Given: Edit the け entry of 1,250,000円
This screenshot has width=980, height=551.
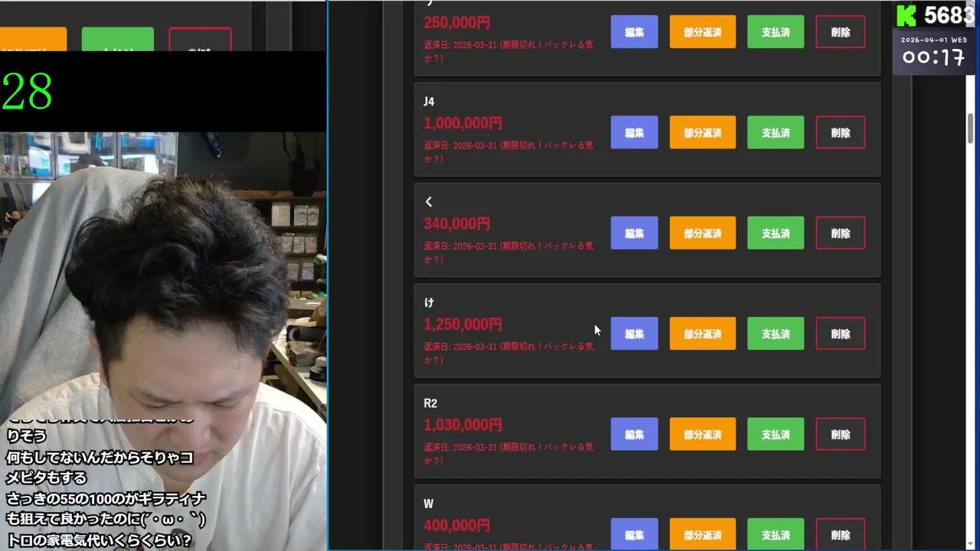Looking at the screenshot, I should tap(634, 334).
